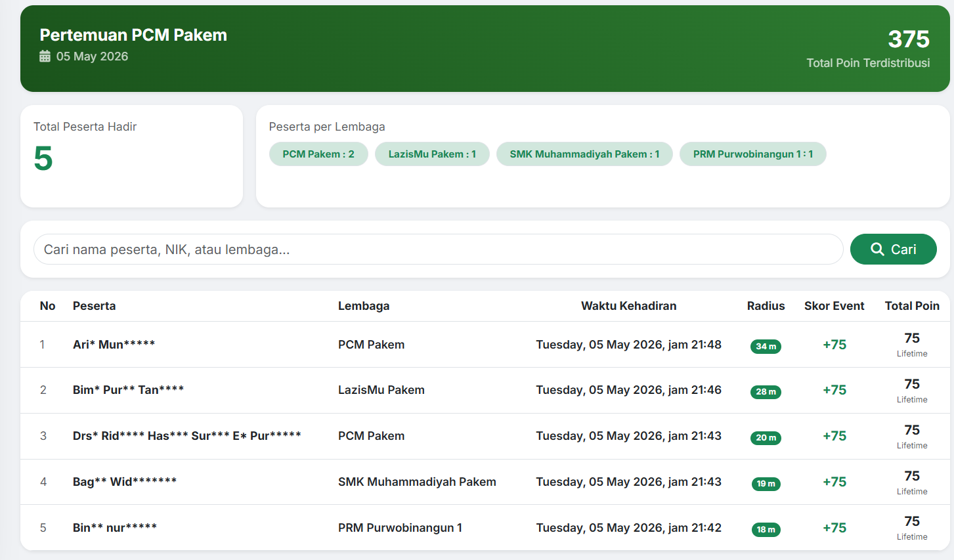Click the calendar icon beside 05 May 2026
The width and height of the screenshot is (954, 560).
45,56
